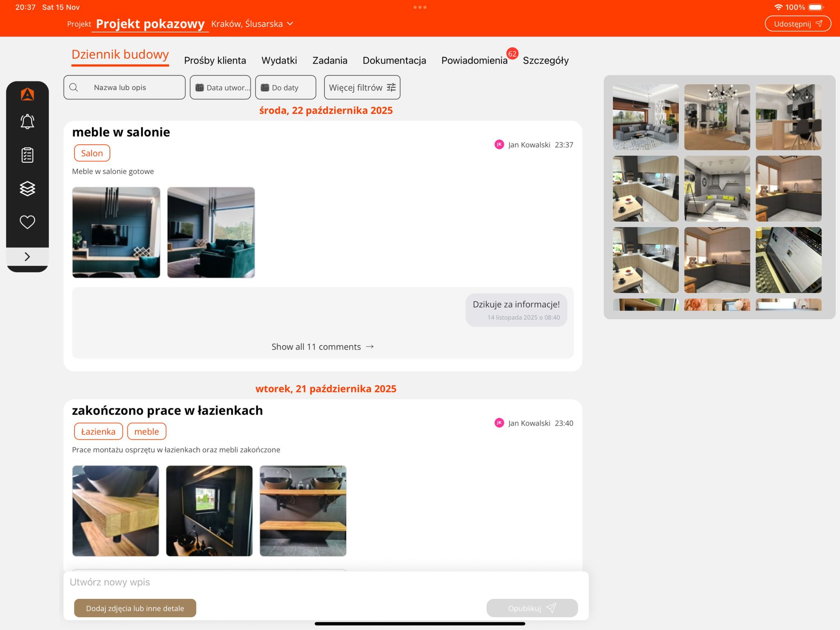Screen dimensions: 840x630
Task: Select the Łazienka tag chip
Action: tap(98, 431)
